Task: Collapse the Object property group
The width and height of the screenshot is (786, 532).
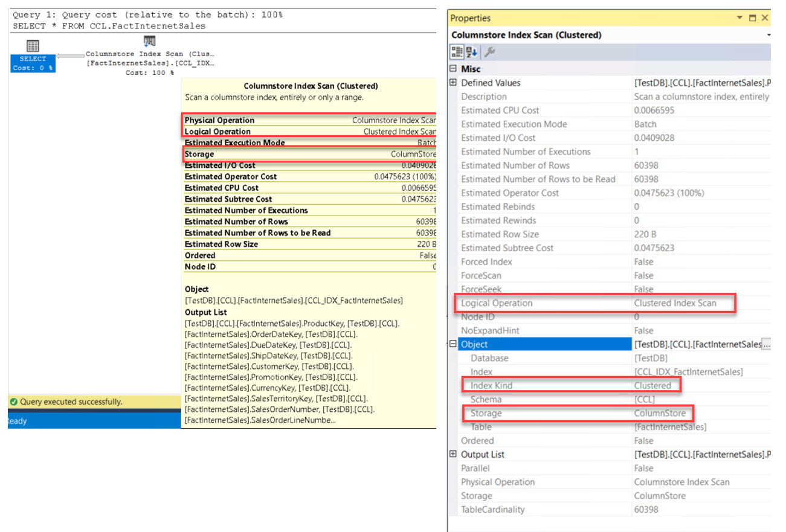Action: pos(453,344)
